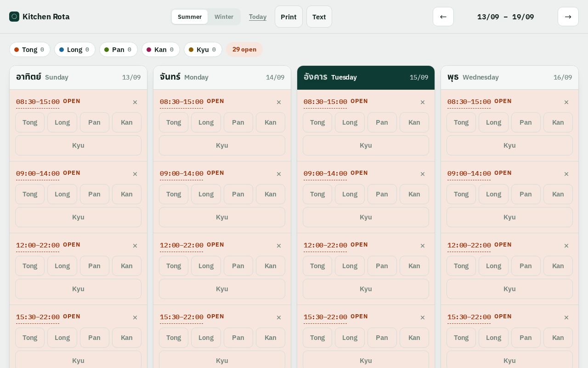Click the highlighted Tuesday 15/09 header
This screenshot has width=588, height=368.
coord(366,77)
